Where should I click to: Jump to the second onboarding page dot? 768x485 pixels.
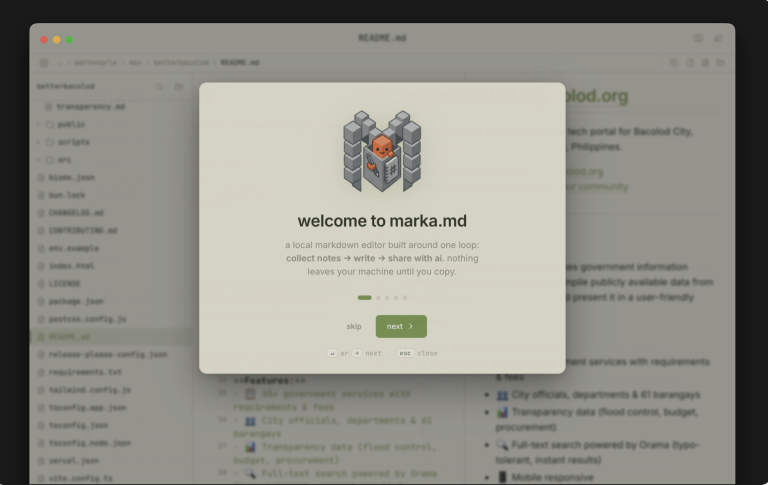[378, 297]
